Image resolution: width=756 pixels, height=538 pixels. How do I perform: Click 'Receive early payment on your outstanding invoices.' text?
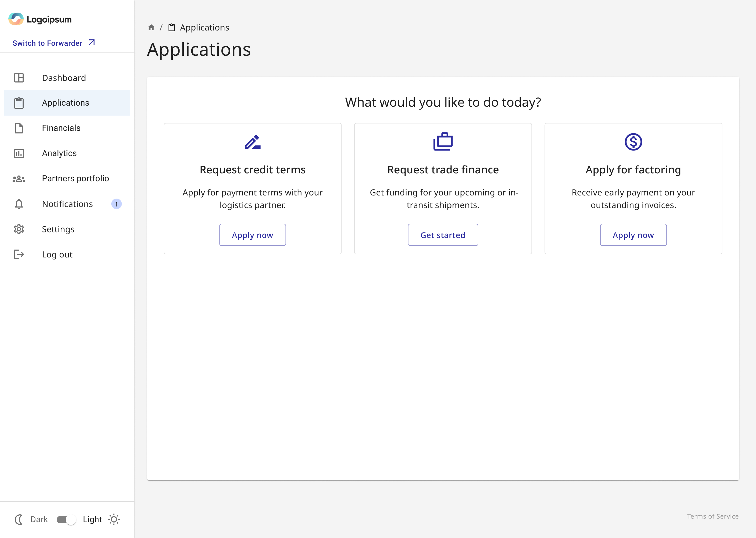[633, 199]
